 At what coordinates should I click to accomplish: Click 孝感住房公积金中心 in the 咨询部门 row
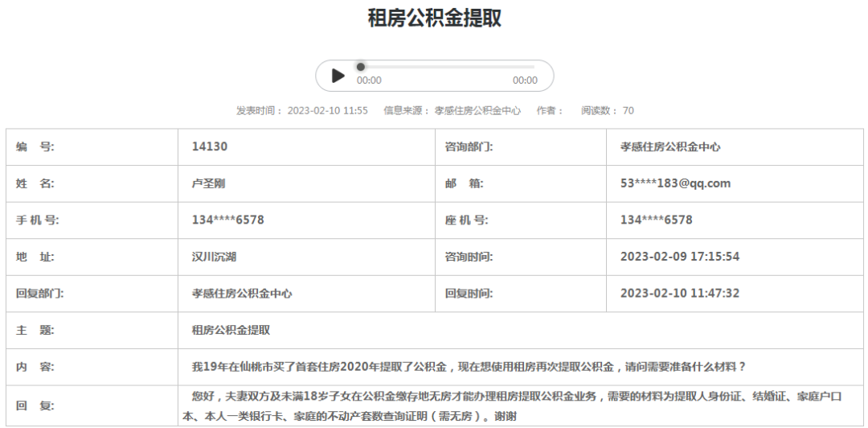[670, 146]
